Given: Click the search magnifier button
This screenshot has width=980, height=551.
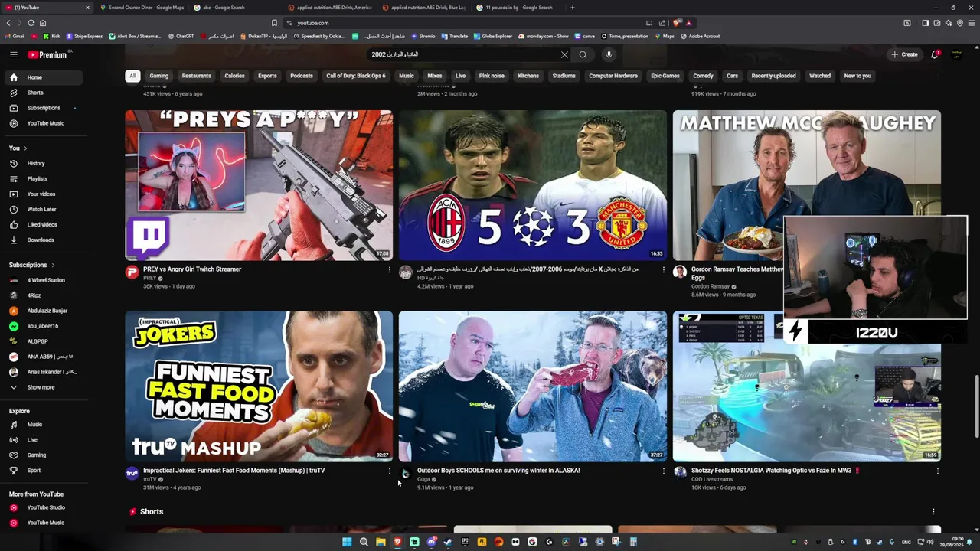Looking at the screenshot, I should click(583, 54).
